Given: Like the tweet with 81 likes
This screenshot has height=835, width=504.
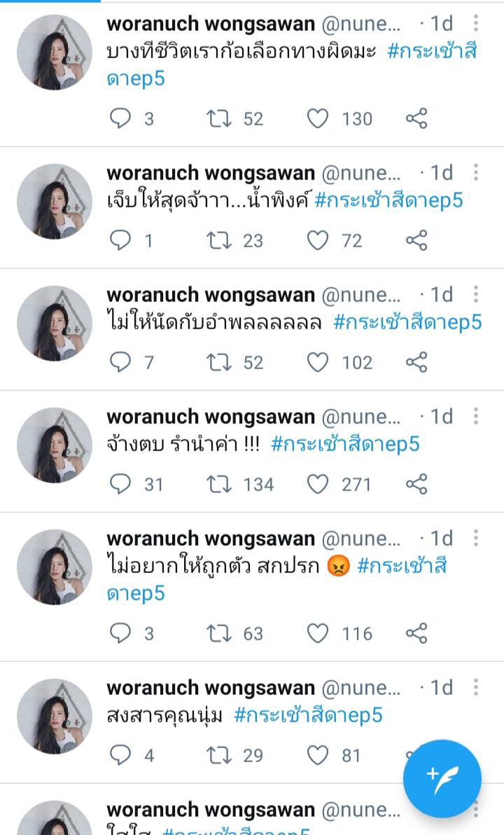Looking at the screenshot, I should click(x=318, y=755).
